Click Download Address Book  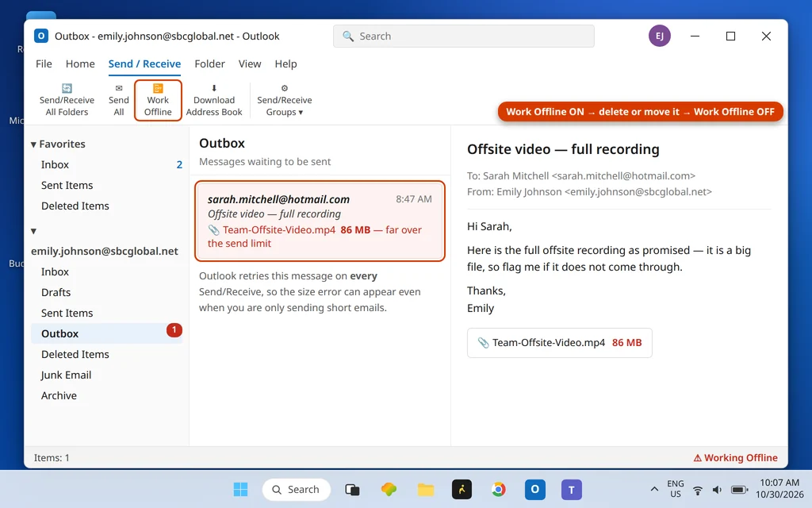214,100
